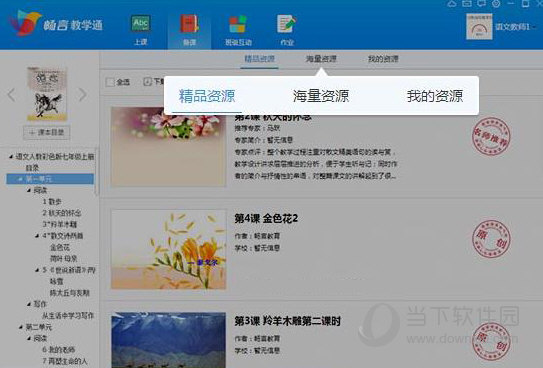Collapse the 4*散文诗两首 arrow

click(37, 236)
